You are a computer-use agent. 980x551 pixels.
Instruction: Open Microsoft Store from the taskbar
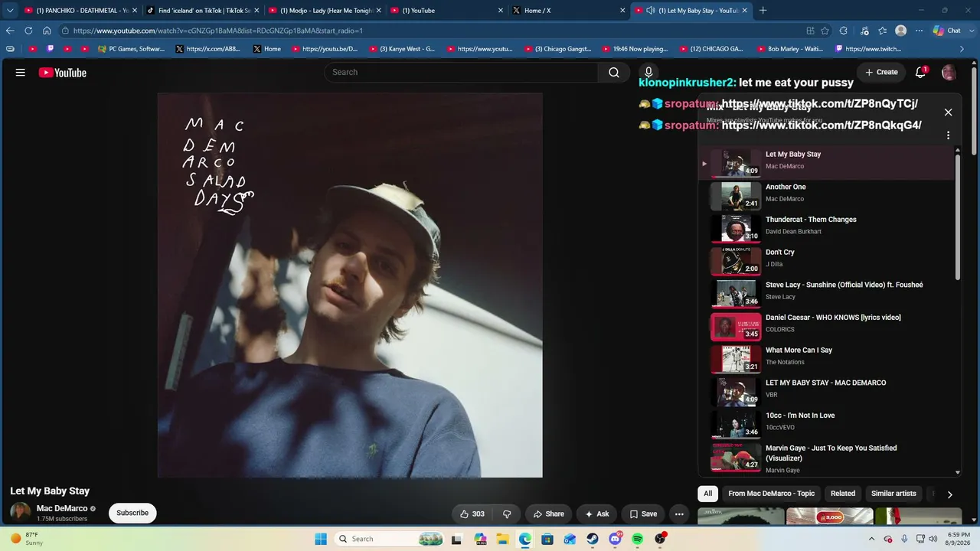(x=547, y=539)
